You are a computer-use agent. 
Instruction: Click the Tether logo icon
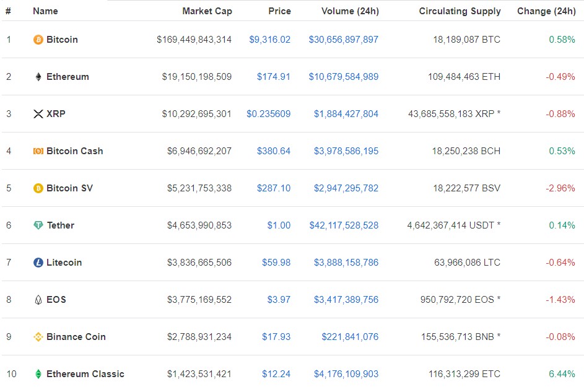point(38,225)
